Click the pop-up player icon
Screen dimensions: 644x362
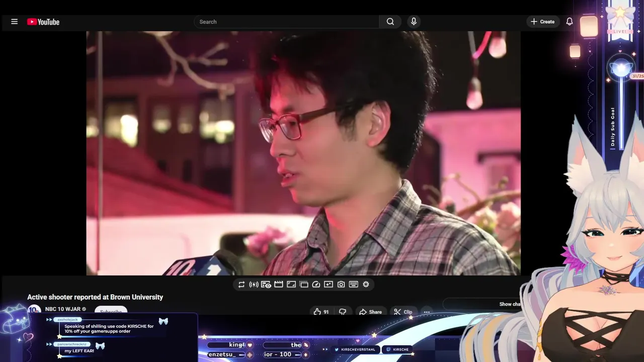point(303,285)
